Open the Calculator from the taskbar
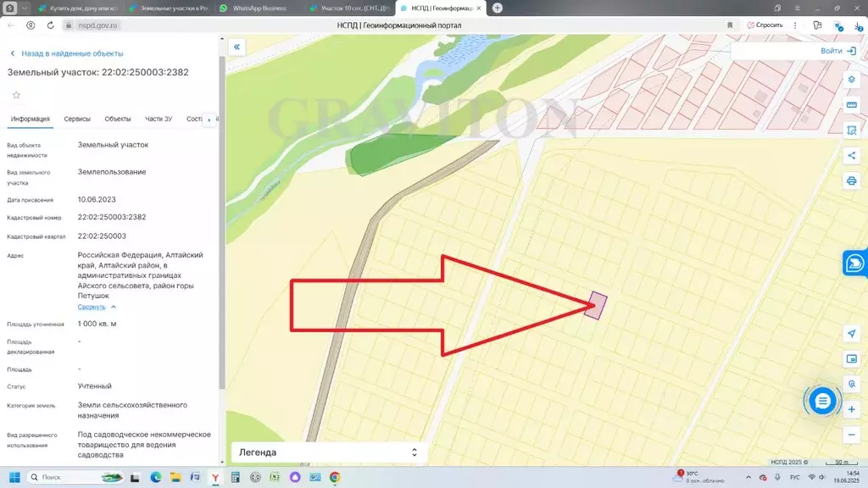Image resolution: width=868 pixels, height=488 pixels. tap(236, 477)
